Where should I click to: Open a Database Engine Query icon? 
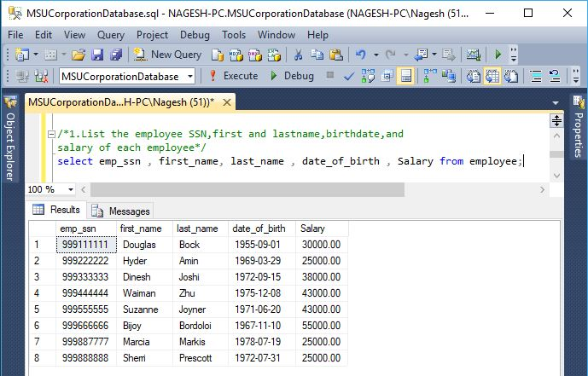217,55
